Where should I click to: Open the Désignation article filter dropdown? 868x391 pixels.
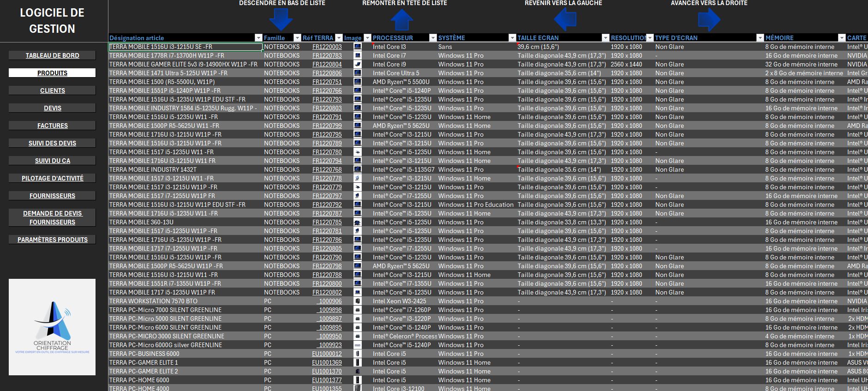tap(258, 38)
